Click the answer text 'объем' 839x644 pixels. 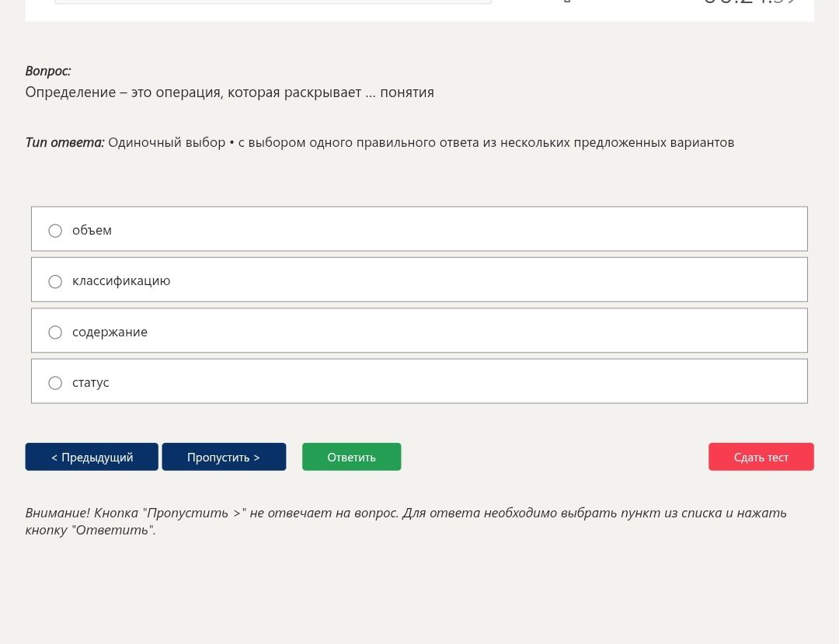(x=92, y=231)
